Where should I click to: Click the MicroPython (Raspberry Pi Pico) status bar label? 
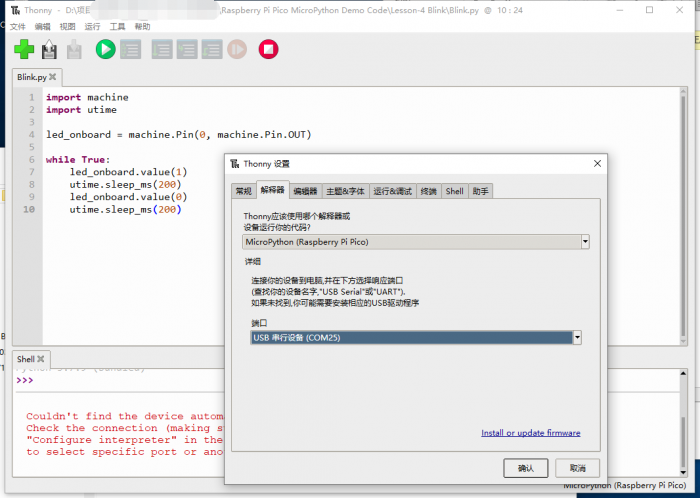click(x=625, y=485)
